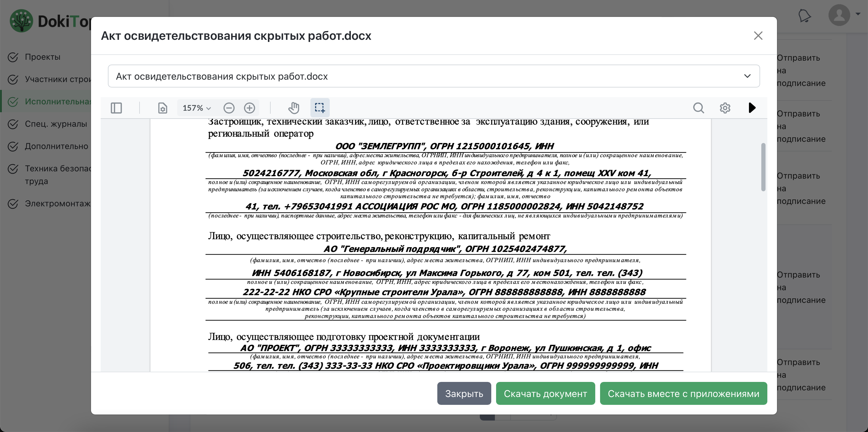Select the hand pan tool
This screenshot has height=432, width=868.
pyautogui.click(x=294, y=108)
